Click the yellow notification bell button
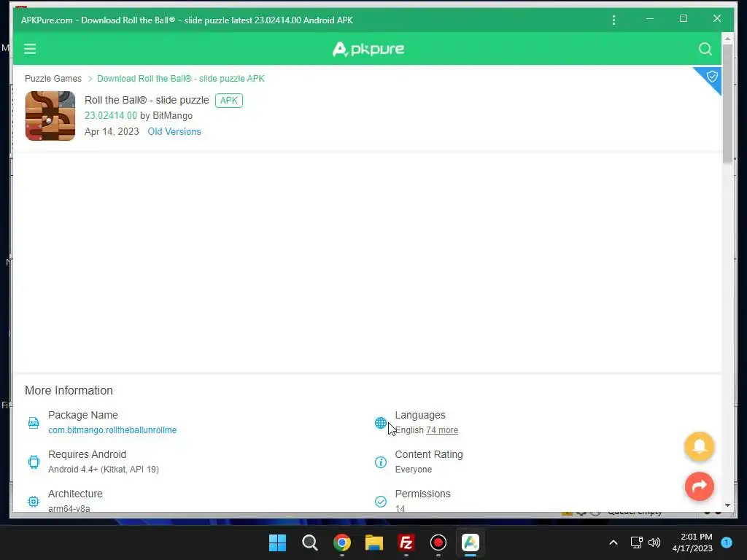This screenshot has width=747, height=560. (700, 446)
